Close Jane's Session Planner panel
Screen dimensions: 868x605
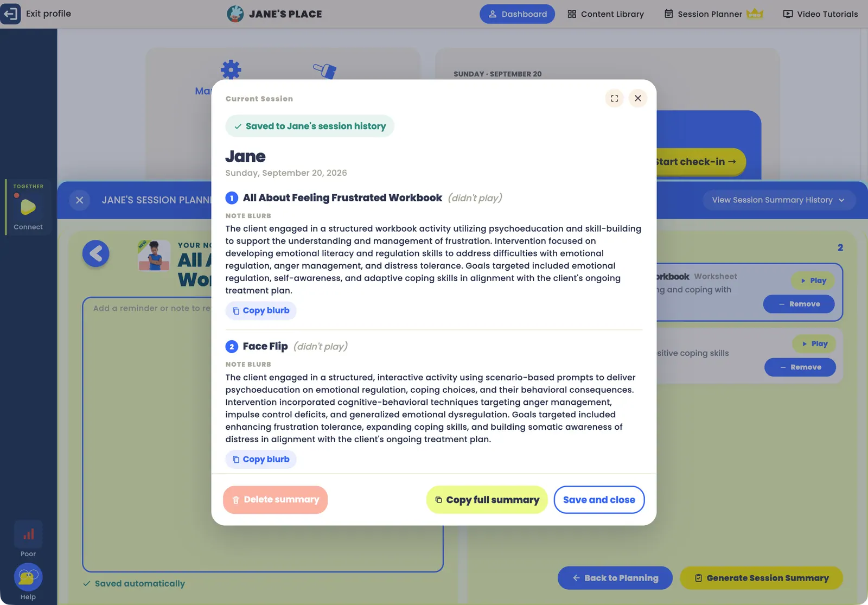pos(80,200)
